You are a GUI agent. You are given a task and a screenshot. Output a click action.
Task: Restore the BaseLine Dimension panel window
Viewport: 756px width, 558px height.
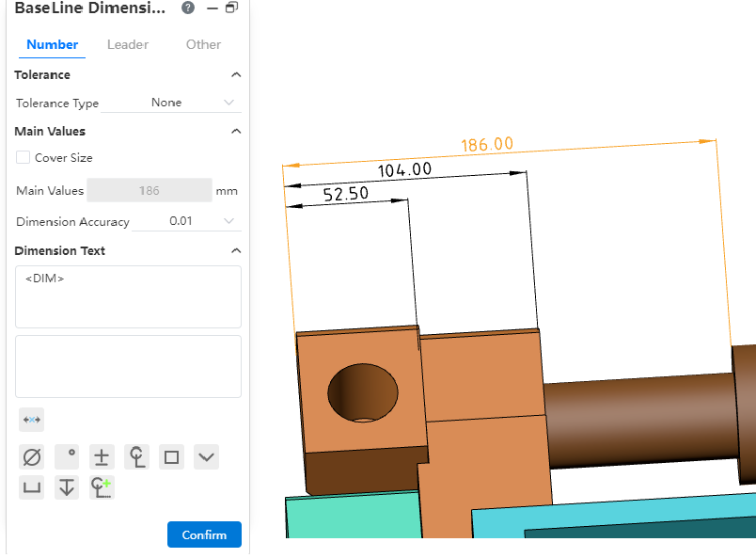[232, 8]
